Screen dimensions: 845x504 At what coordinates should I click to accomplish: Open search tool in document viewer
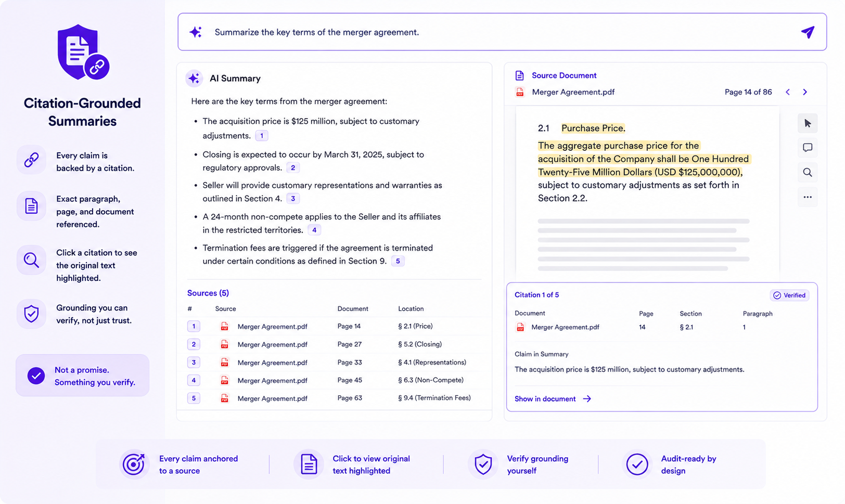pos(808,172)
